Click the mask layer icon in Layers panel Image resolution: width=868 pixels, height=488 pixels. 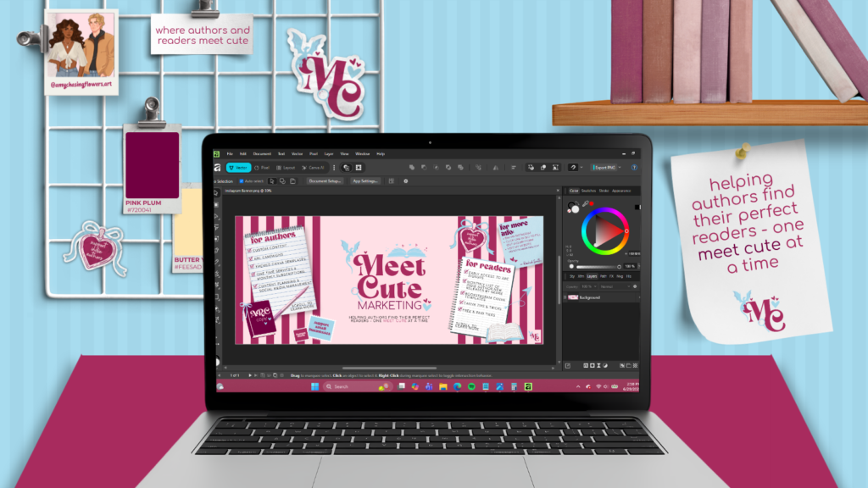593,366
